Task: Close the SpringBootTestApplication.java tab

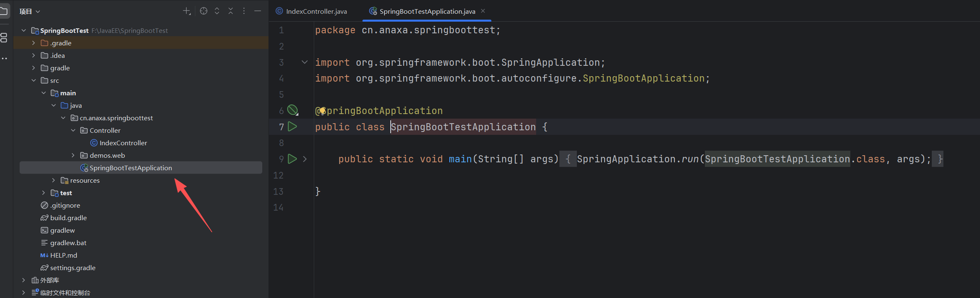Action: [483, 11]
